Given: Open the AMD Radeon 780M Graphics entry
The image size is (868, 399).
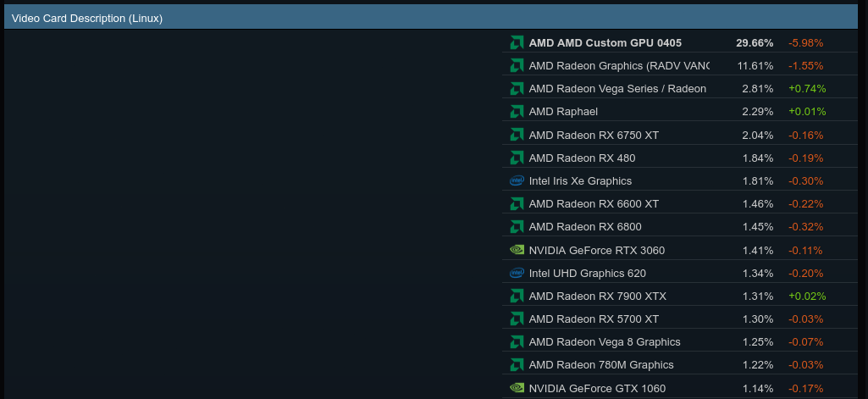Looking at the screenshot, I should (600, 364).
